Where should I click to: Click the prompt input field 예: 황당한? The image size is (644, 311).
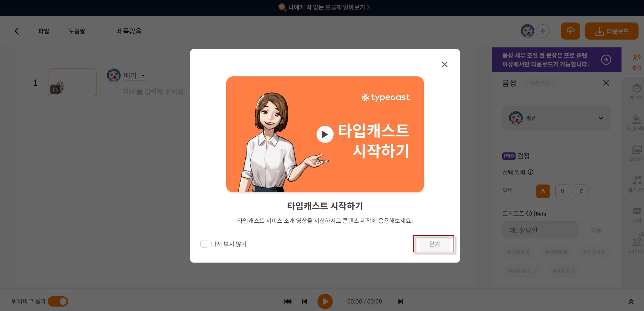pos(540,230)
